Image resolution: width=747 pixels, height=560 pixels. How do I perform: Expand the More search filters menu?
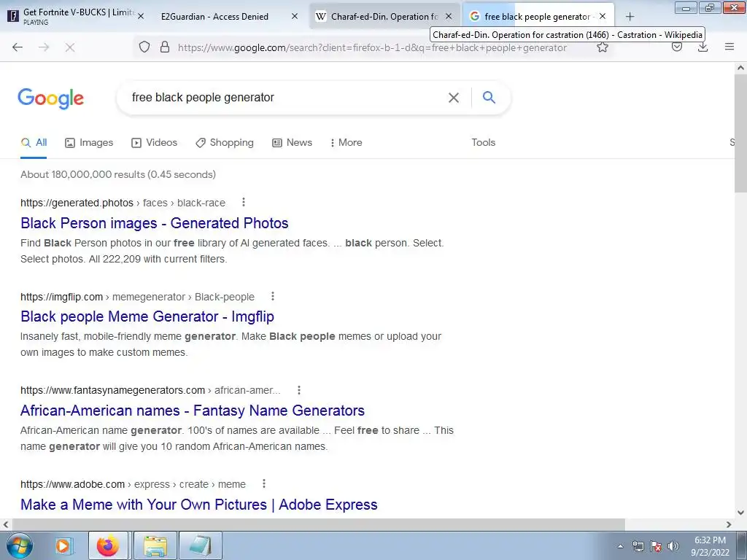coord(347,142)
